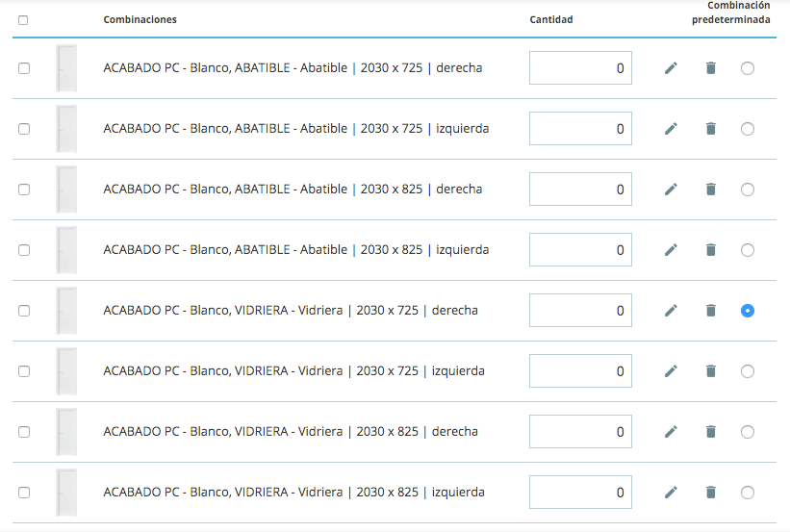Set Abatible 2030 x 825 izquierda as default
Screen dimensions: 790x532
[748, 250]
